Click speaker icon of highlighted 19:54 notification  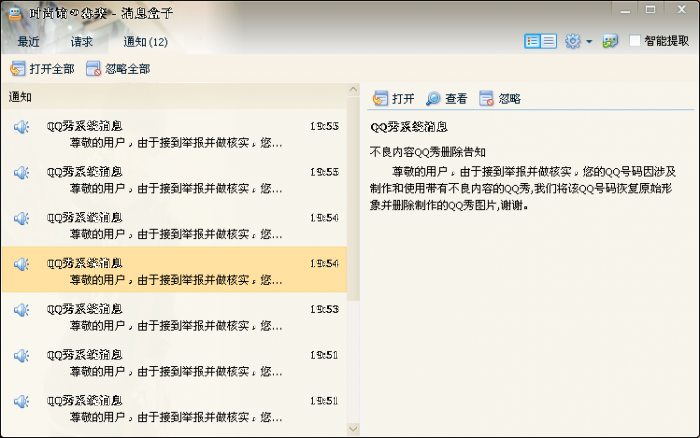pyautogui.click(x=21, y=264)
